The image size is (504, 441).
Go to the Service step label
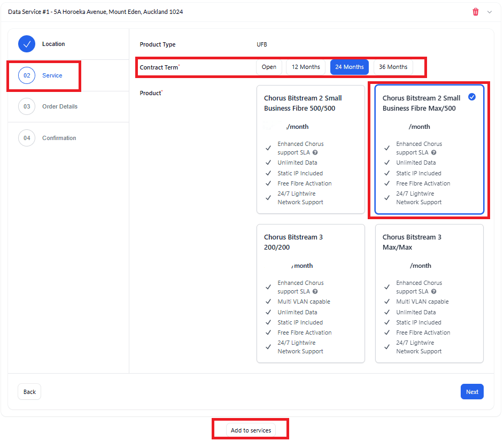pyautogui.click(x=52, y=75)
